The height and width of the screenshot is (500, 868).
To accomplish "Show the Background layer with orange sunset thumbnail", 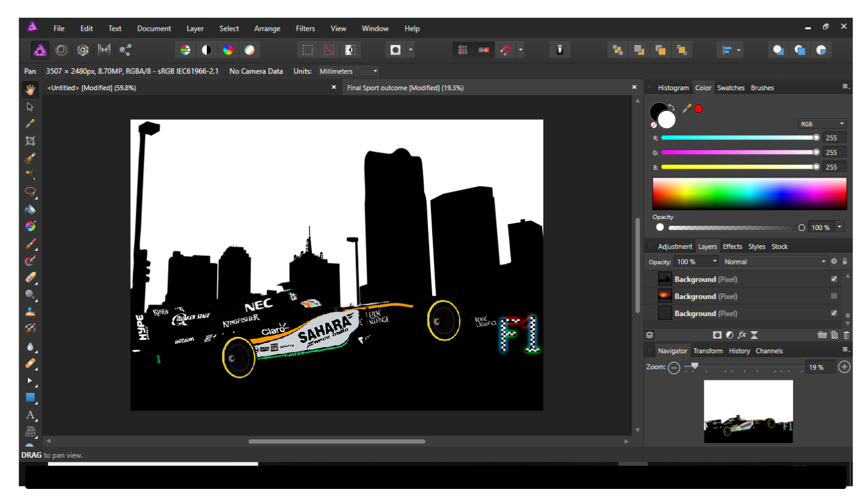I will [x=834, y=296].
